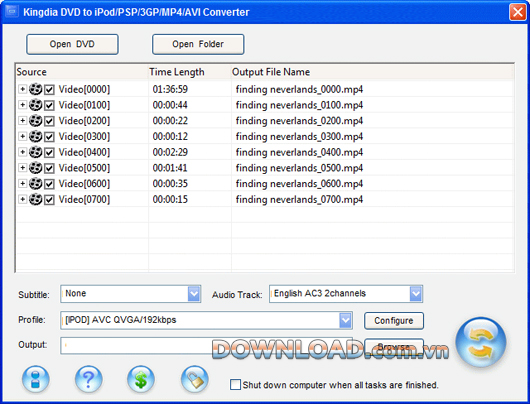530x404 pixels.
Task: Click the blue about/info round icon
Action: coord(35,379)
